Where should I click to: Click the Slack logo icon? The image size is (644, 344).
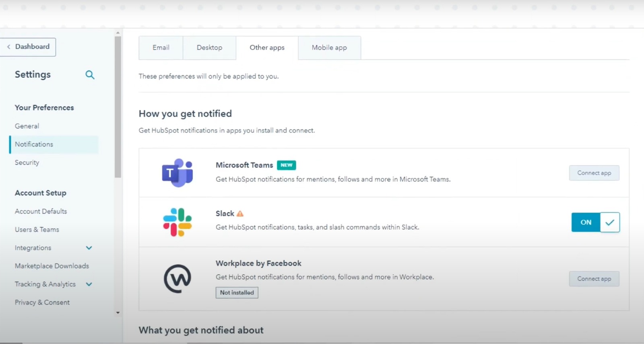coord(178,222)
